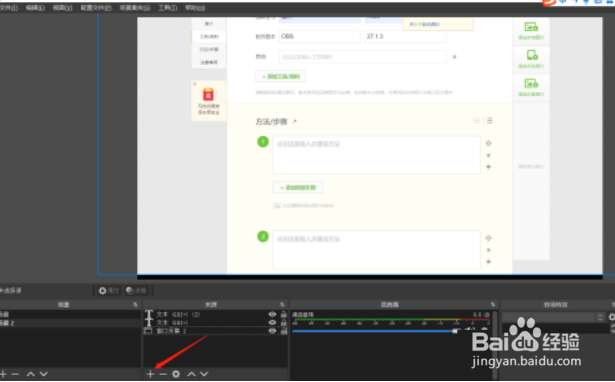Pop out the 场景 dock panel
The image size is (615, 382).
135,304
